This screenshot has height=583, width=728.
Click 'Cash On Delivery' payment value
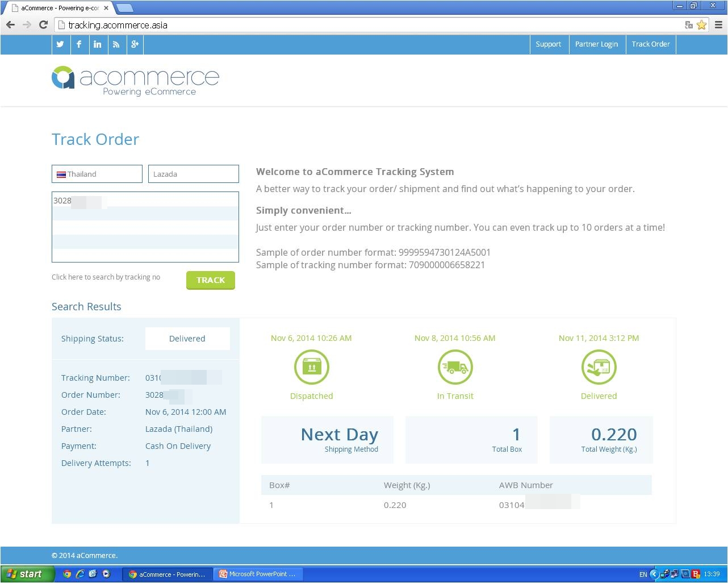coord(178,446)
